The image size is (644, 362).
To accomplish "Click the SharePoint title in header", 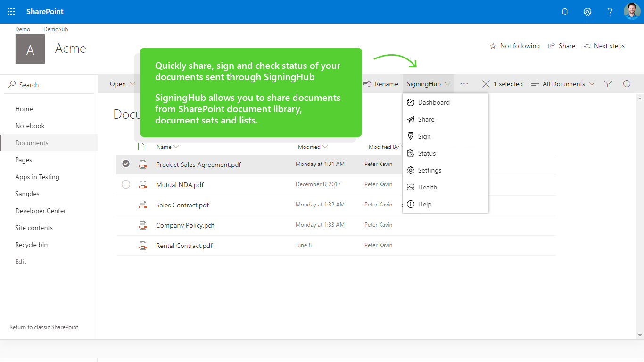I will [45, 12].
